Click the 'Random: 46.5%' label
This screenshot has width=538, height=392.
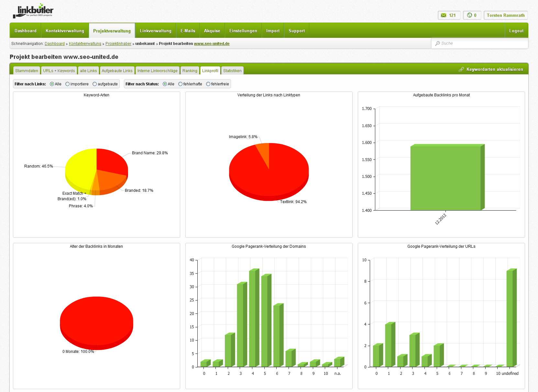click(38, 166)
